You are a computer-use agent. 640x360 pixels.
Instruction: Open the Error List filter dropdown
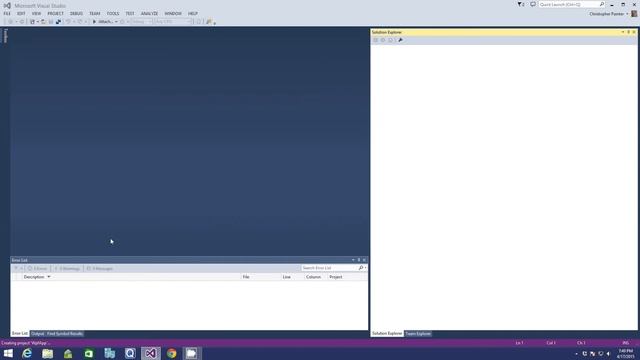coord(18,269)
